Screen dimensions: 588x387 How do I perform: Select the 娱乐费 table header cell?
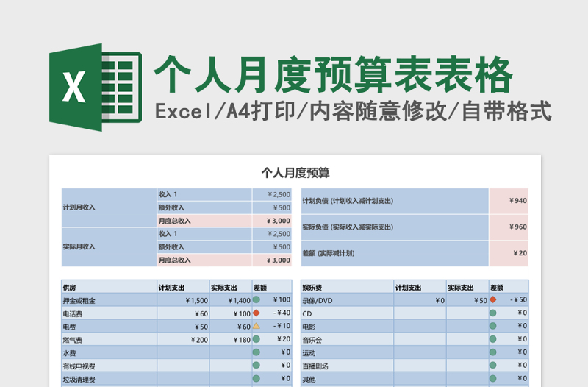pyautogui.click(x=347, y=287)
